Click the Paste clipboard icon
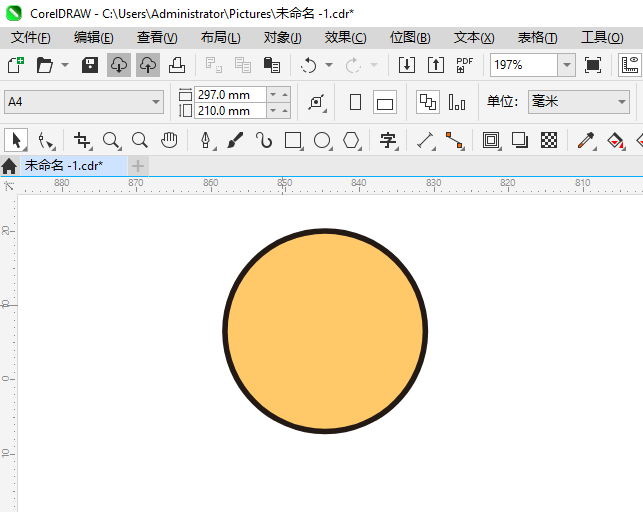The height and width of the screenshot is (512, 643). click(x=271, y=65)
